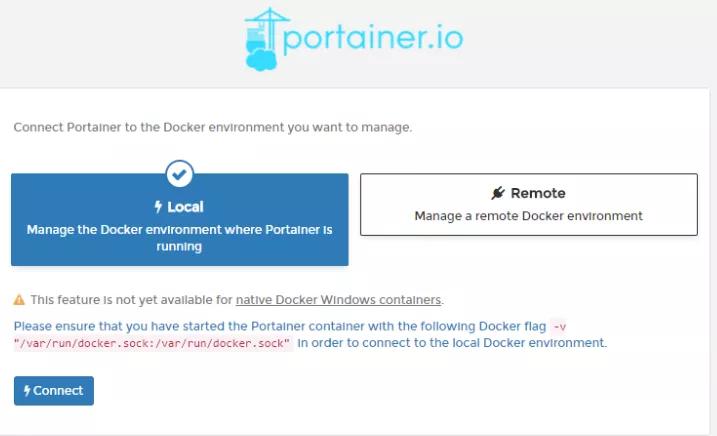Click the /var/run/docker.sock path code snippet
The height and width of the screenshot is (436, 717).
tap(153, 343)
